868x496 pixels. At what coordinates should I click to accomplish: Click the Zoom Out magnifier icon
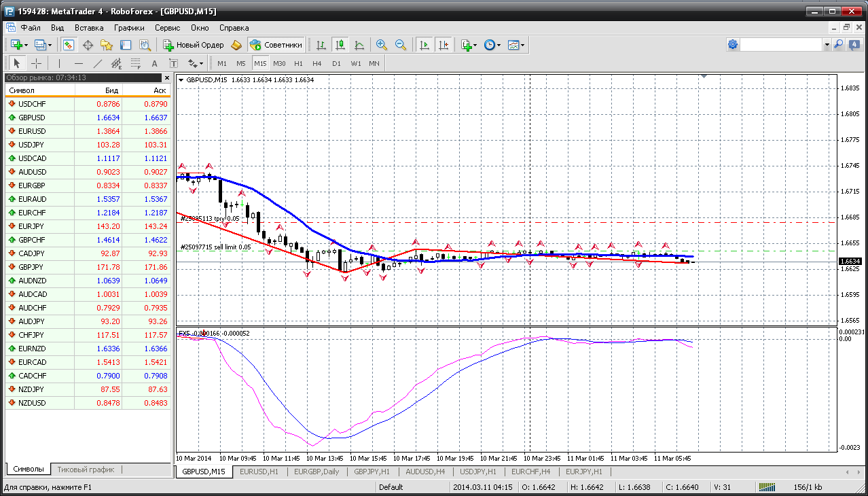[401, 45]
